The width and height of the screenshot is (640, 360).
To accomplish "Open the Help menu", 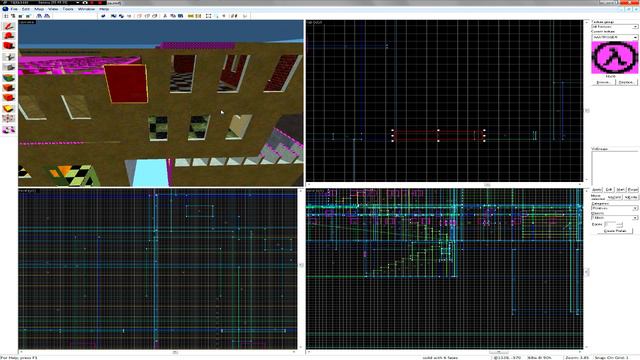I will (x=104, y=9).
